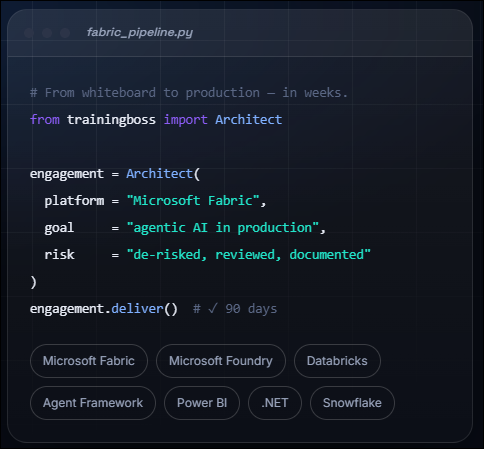Click the deliver method name
The image size is (484, 449).
137,309
